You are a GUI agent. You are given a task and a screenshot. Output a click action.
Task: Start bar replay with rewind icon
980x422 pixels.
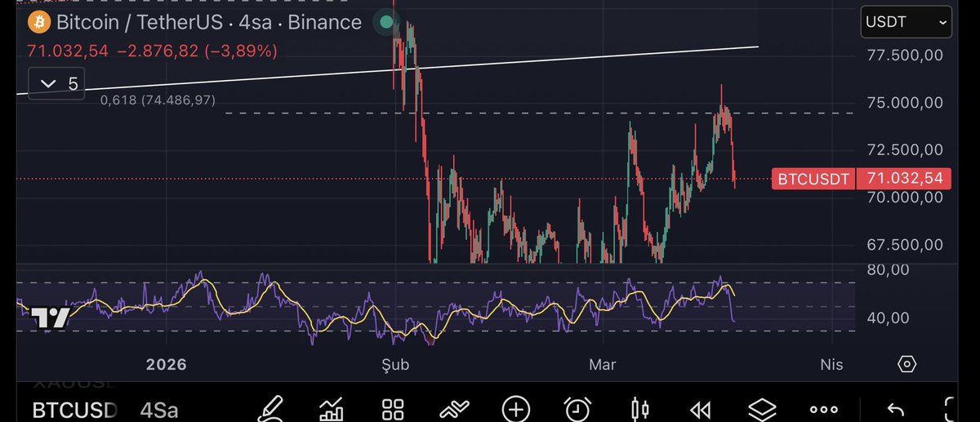point(700,409)
